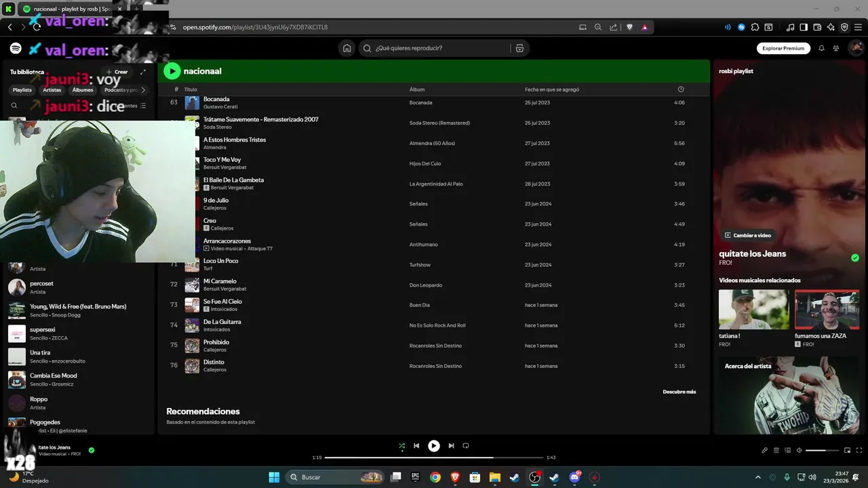
Task: Open Brave Leo AI sparkle icon
Action: click(x=831, y=27)
